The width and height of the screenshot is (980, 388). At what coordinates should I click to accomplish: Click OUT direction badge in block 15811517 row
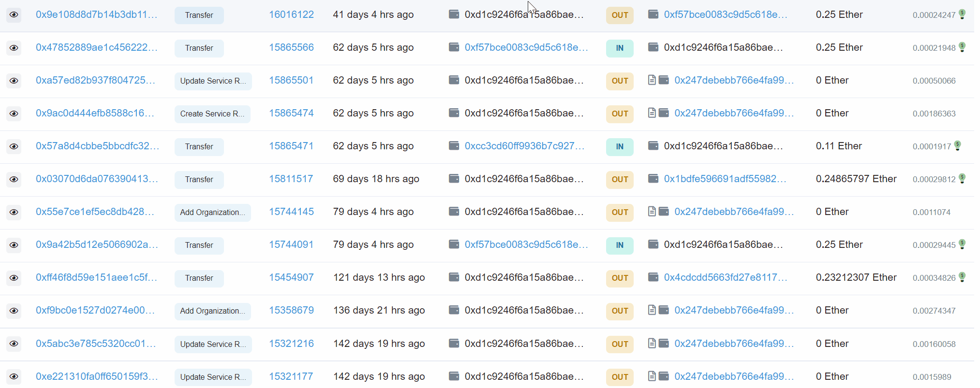(620, 179)
